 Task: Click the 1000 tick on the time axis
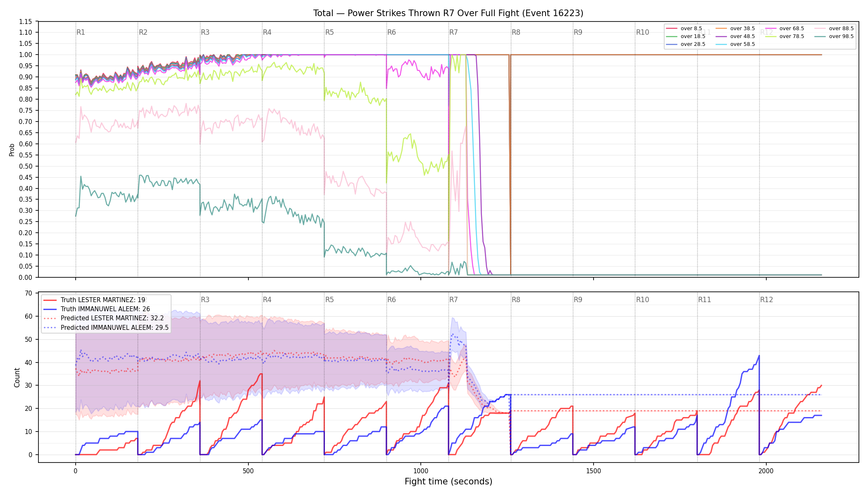click(x=421, y=471)
